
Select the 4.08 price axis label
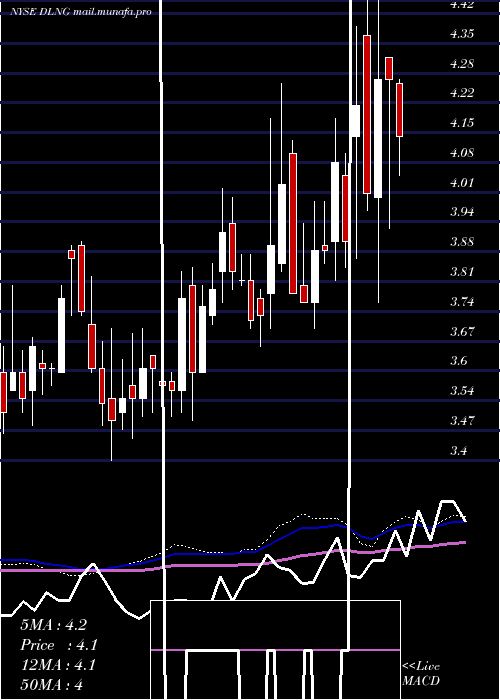pyautogui.click(x=462, y=153)
